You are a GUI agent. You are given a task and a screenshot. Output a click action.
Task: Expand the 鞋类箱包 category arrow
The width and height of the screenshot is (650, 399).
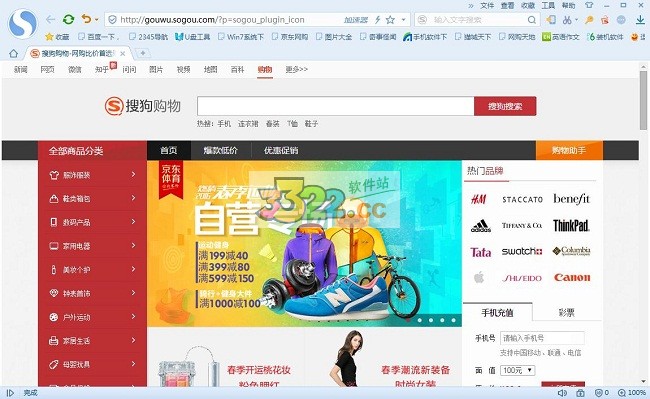point(133,198)
